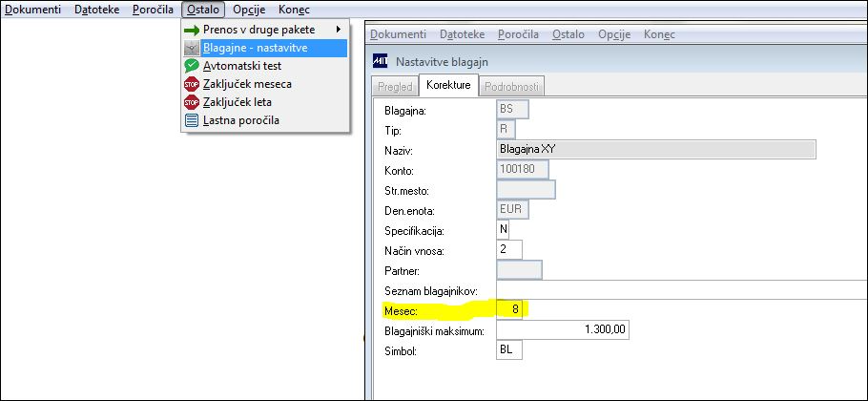868x401 pixels.
Task: Click the Seznam blagajnikov input field
Action: pyautogui.click(x=682, y=289)
